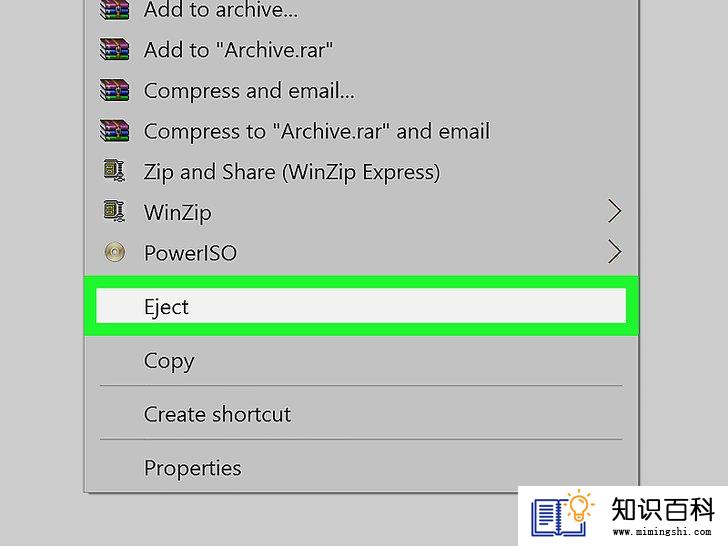Click the PowerISO disc icon
Viewport: 728px width, 546px height.
[x=115, y=253]
